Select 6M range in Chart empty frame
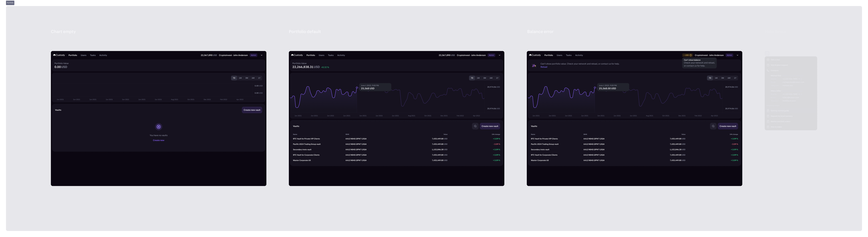The height and width of the screenshot is (237, 868). click(x=253, y=78)
